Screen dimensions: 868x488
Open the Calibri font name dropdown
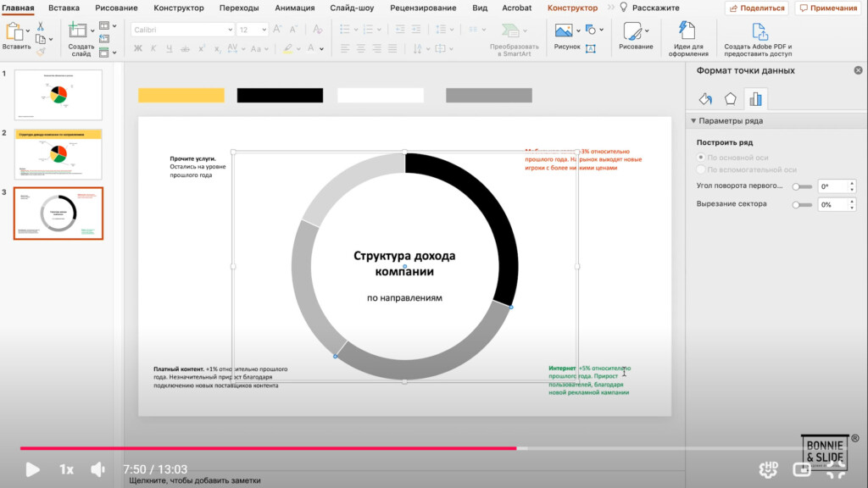click(231, 30)
